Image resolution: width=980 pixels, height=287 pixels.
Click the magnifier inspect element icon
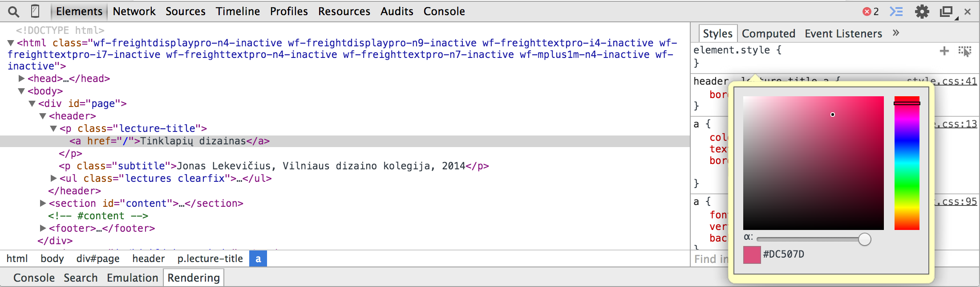pyautogui.click(x=14, y=12)
